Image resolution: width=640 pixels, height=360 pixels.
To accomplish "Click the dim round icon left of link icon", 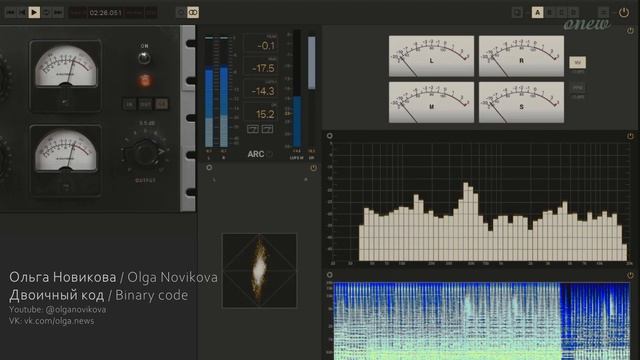I will (181, 13).
